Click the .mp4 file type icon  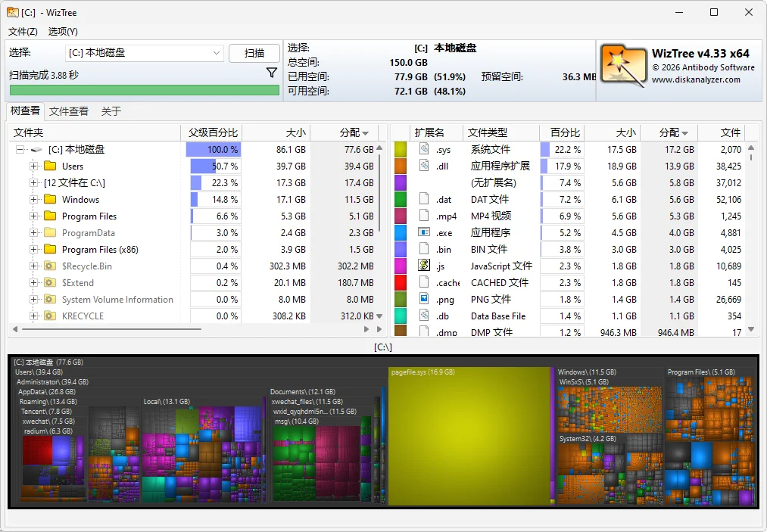(x=424, y=215)
